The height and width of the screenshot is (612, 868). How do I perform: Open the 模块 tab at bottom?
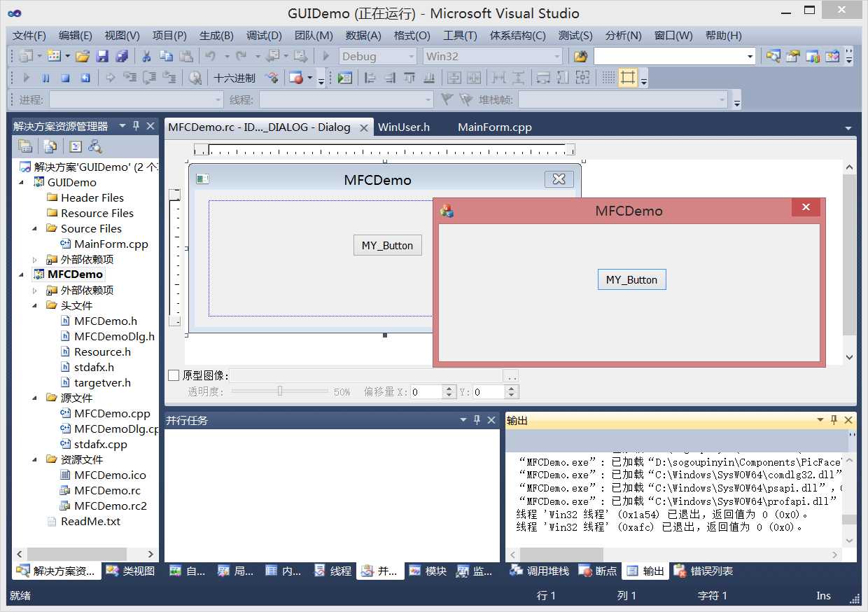[x=428, y=571]
